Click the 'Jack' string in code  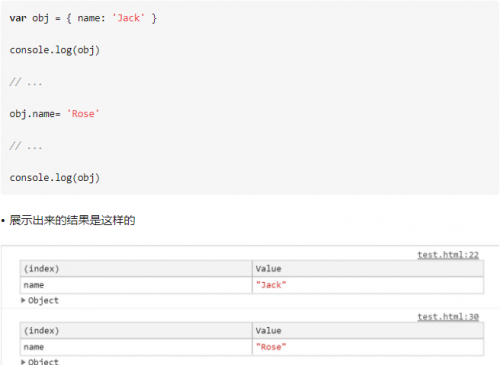(x=128, y=18)
